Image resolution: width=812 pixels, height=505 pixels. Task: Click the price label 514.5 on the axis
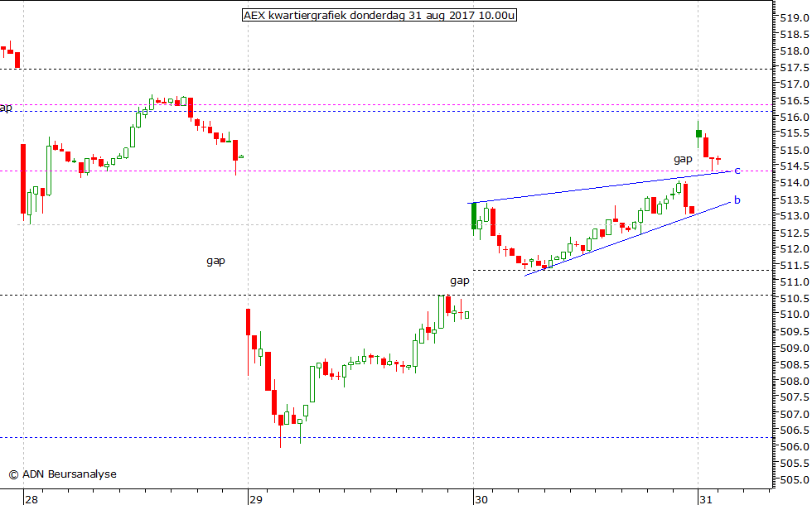coord(795,166)
